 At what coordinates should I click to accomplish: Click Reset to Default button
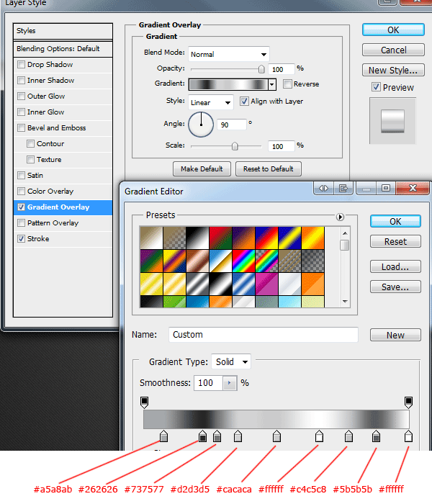pyautogui.click(x=269, y=168)
